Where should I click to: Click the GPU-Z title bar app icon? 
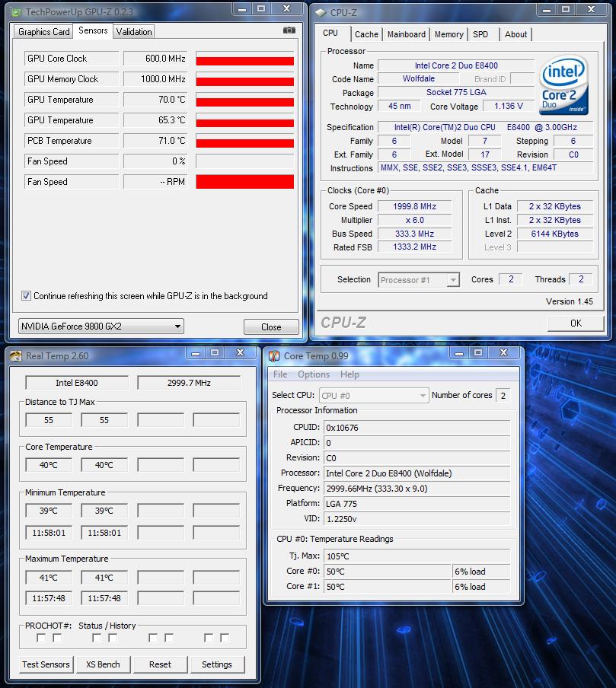click(x=16, y=12)
